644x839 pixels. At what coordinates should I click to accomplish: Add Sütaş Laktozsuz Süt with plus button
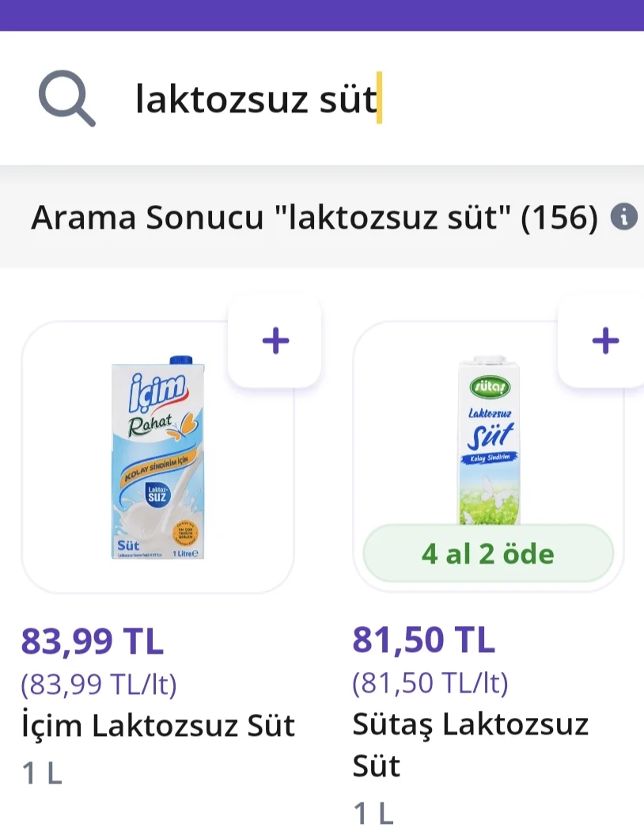tap(605, 341)
